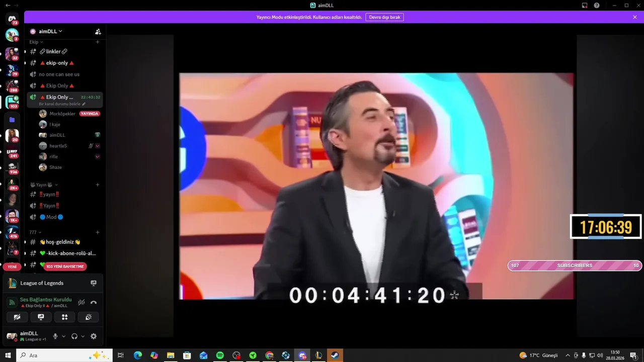
Task: Open the Discord inbox icon in title bar
Action: [585, 6]
